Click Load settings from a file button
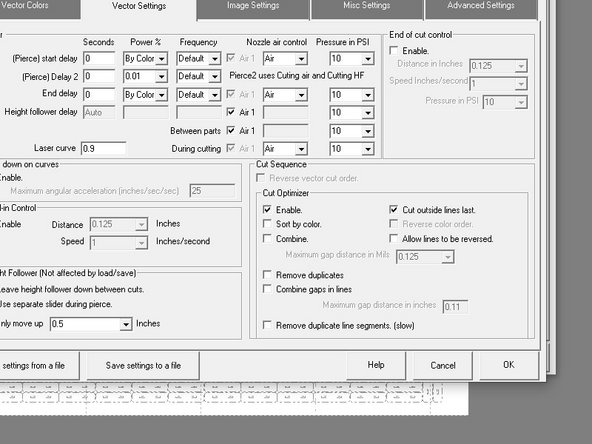 click(x=39, y=365)
